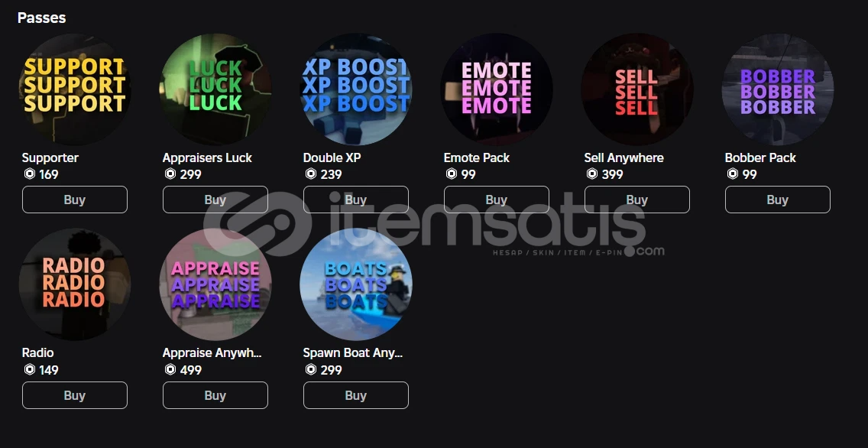Buy the Radio pass

(x=75, y=394)
